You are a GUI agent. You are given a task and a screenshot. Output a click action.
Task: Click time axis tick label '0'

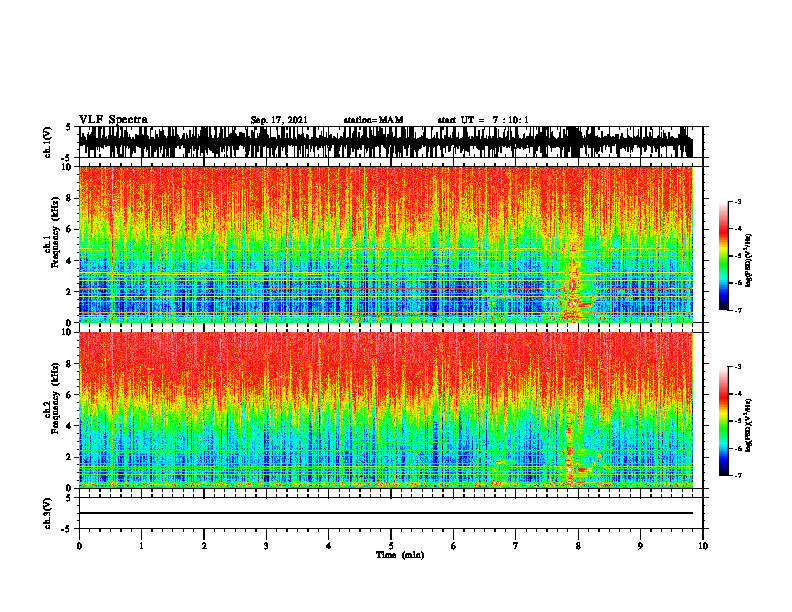79,546
